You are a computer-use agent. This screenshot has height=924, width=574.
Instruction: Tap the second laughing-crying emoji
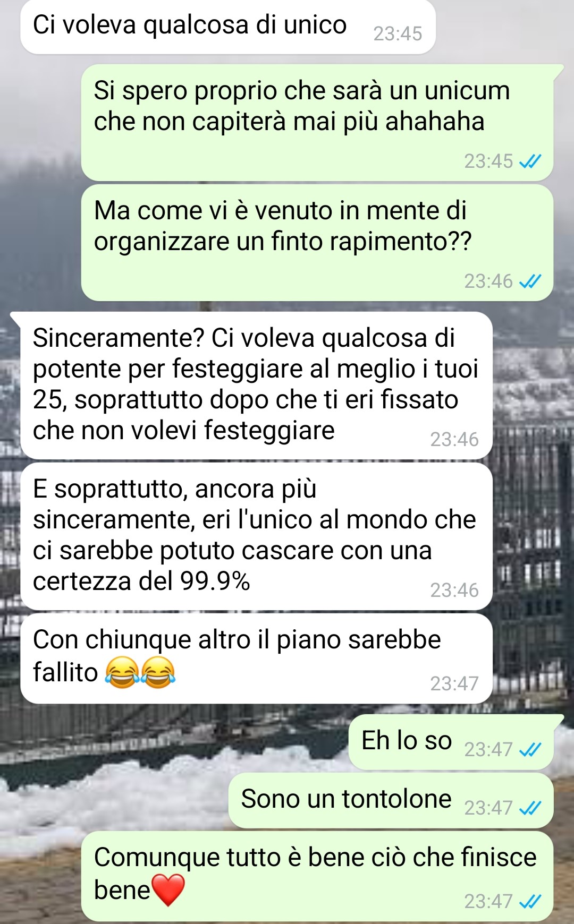(158, 672)
